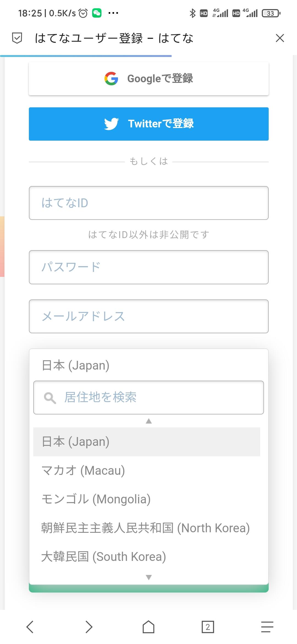Screen dimensions: 297x644
Task: Open the tabs switcher showing 2
Action: [208, 627]
